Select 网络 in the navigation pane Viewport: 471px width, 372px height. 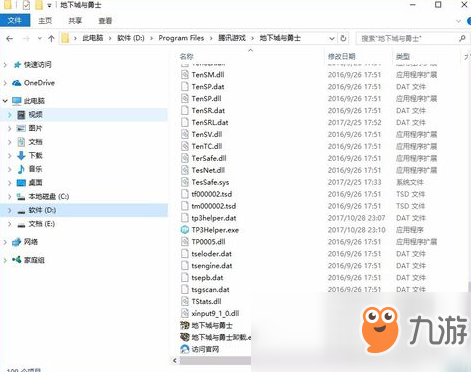31,242
